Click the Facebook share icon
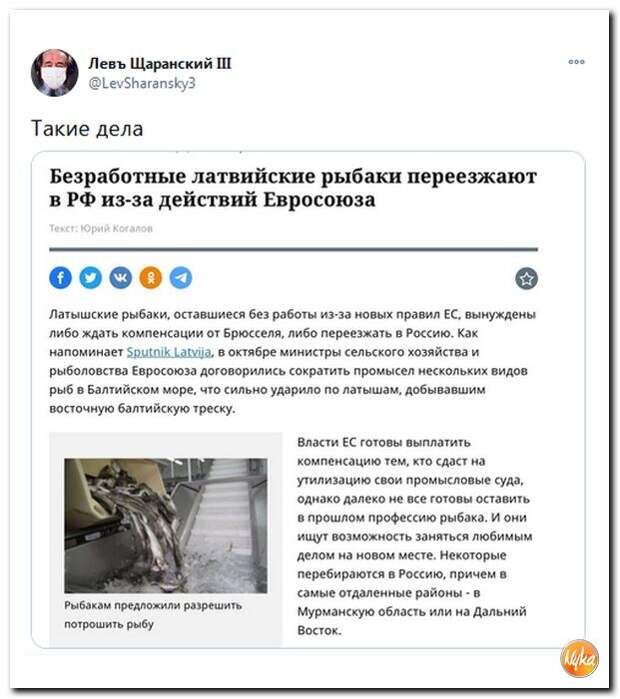The image size is (620, 699). coord(61,278)
